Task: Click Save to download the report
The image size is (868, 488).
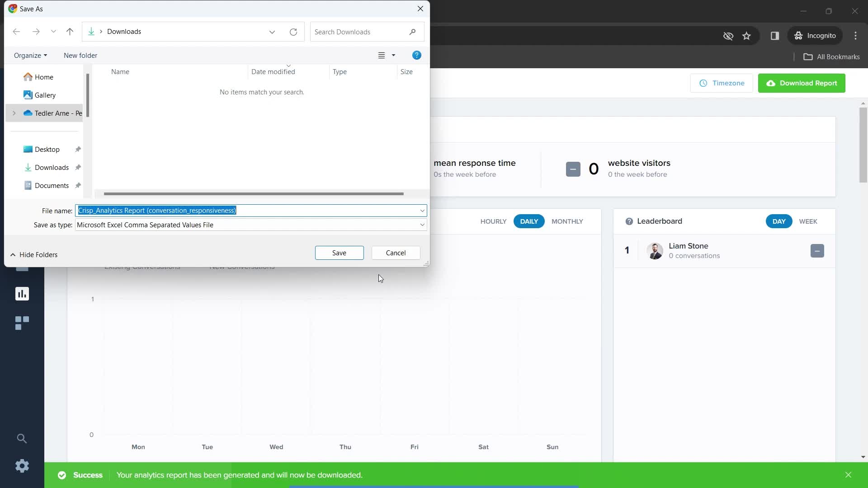Action: click(339, 252)
